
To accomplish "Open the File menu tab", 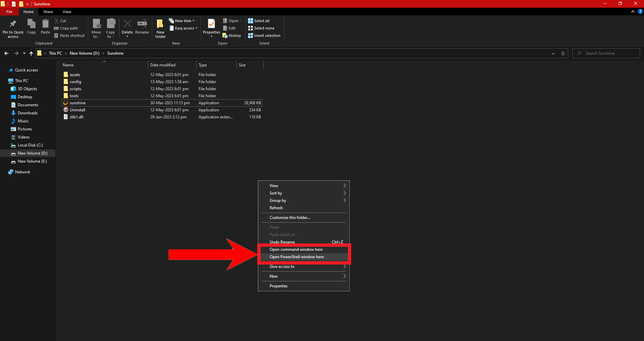I will click(9, 12).
